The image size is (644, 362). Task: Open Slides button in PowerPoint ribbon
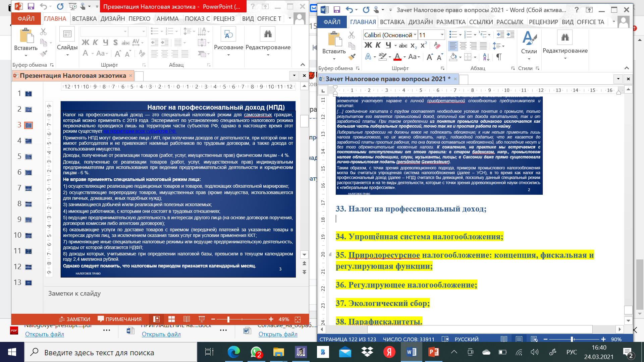coord(67,42)
